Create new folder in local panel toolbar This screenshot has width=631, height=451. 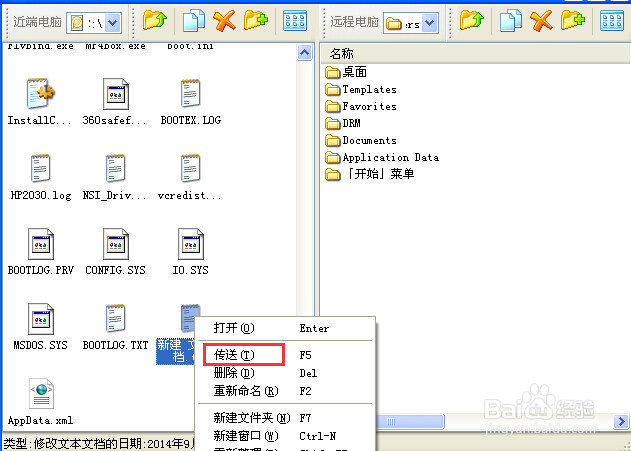click(256, 21)
